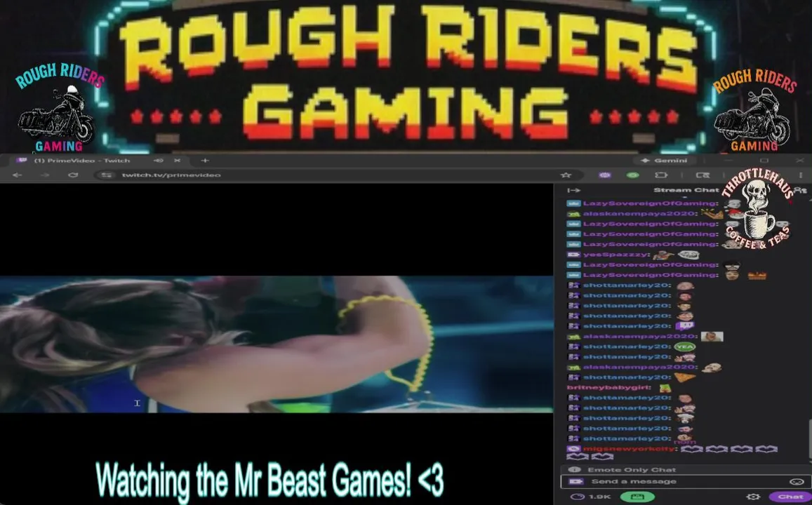The image size is (812, 505).
Task: Open the 1.9K channel points balance
Action: click(x=592, y=497)
